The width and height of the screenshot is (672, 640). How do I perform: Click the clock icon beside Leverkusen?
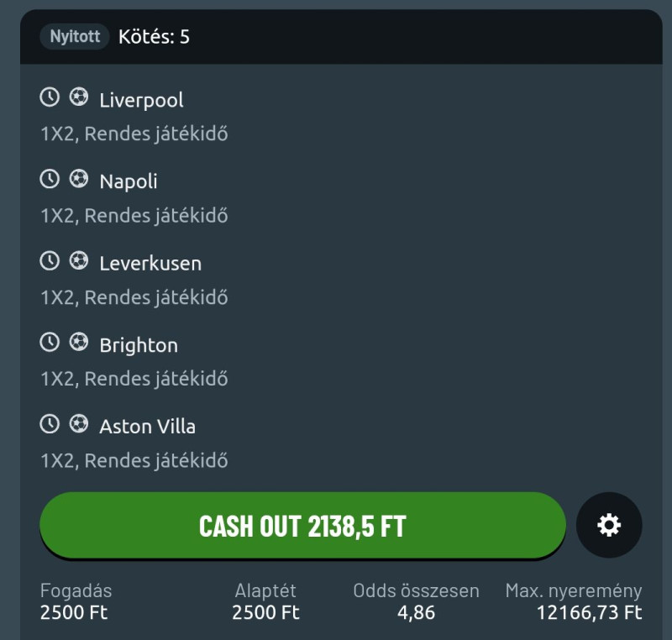tap(50, 260)
